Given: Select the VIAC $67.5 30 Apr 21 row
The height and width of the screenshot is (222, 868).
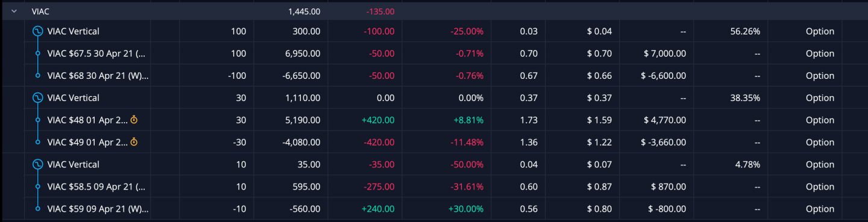Looking at the screenshot, I should click(x=434, y=54).
